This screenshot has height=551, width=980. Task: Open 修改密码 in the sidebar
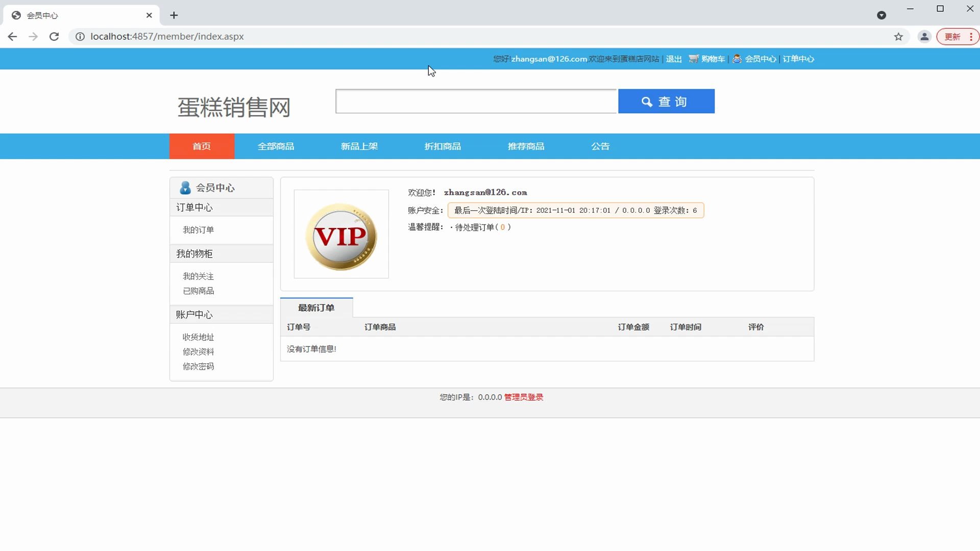point(198,366)
